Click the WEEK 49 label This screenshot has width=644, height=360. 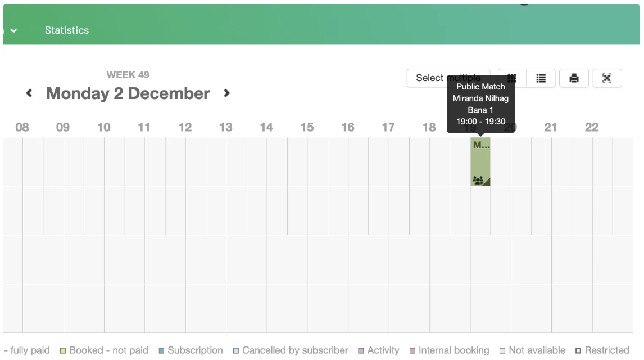click(128, 75)
